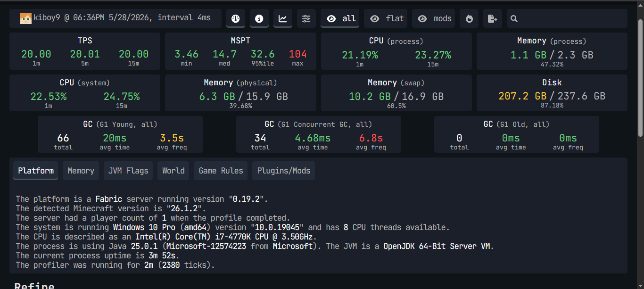Click the kiboy9 player head avatar
Image resolution: width=644 pixels, height=289 pixels.
click(25, 18)
